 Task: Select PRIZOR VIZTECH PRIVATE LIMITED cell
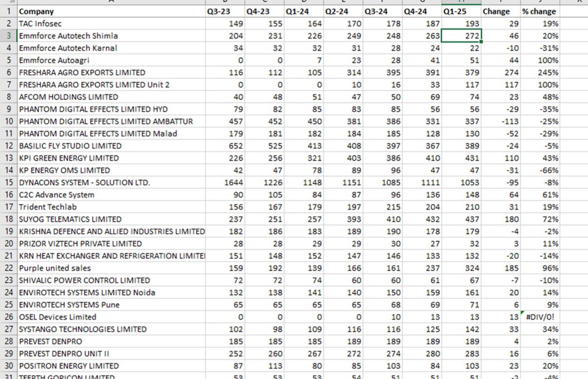coord(111,244)
